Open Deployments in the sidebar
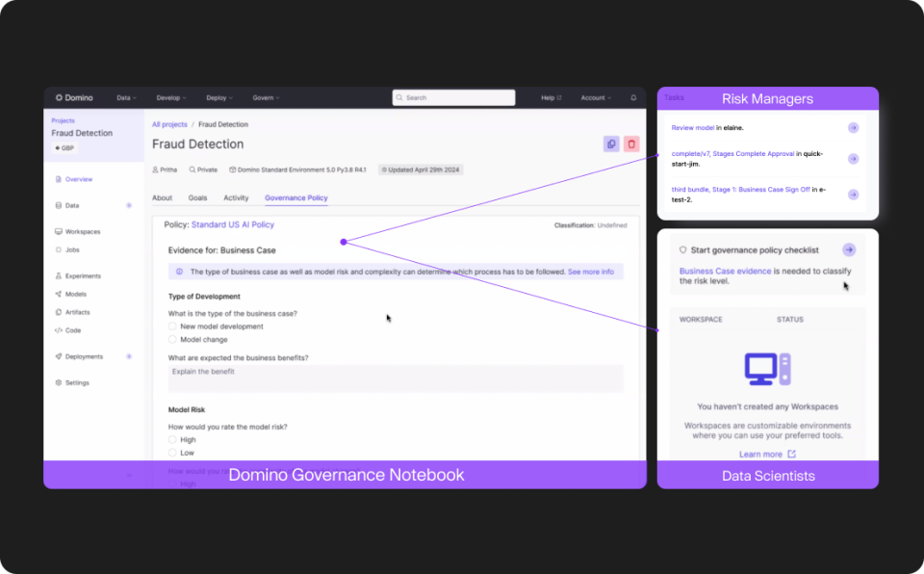This screenshot has width=924, height=574. (x=79, y=357)
